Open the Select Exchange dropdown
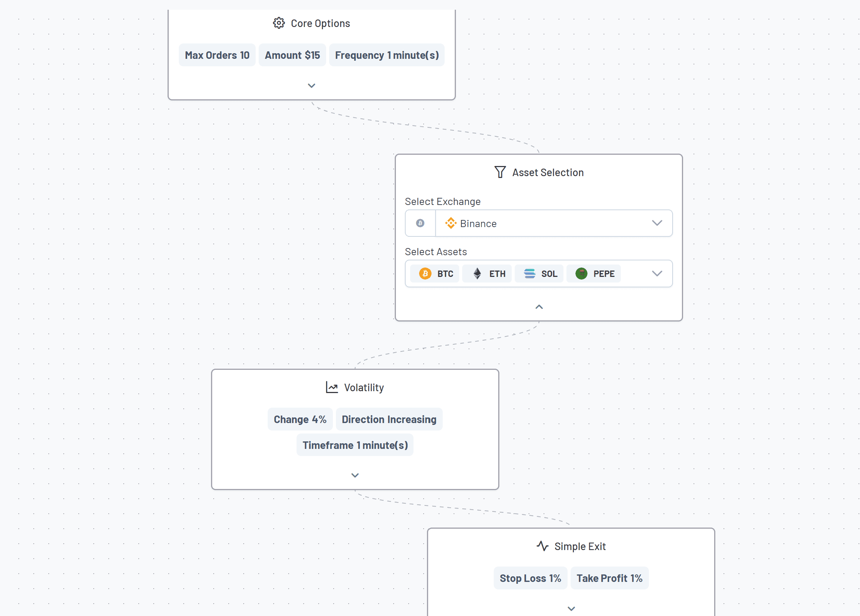The image size is (860, 616). click(657, 223)
